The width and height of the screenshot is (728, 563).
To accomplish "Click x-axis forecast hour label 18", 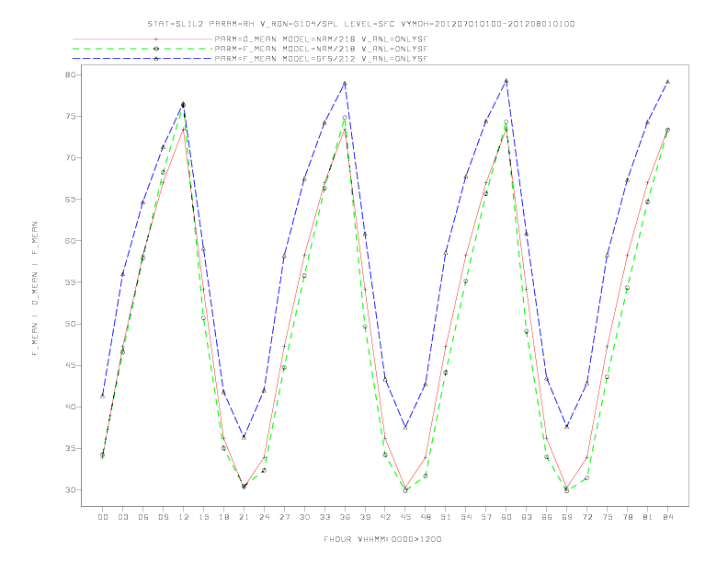I will pyautogui.click(x=223, y=517).
